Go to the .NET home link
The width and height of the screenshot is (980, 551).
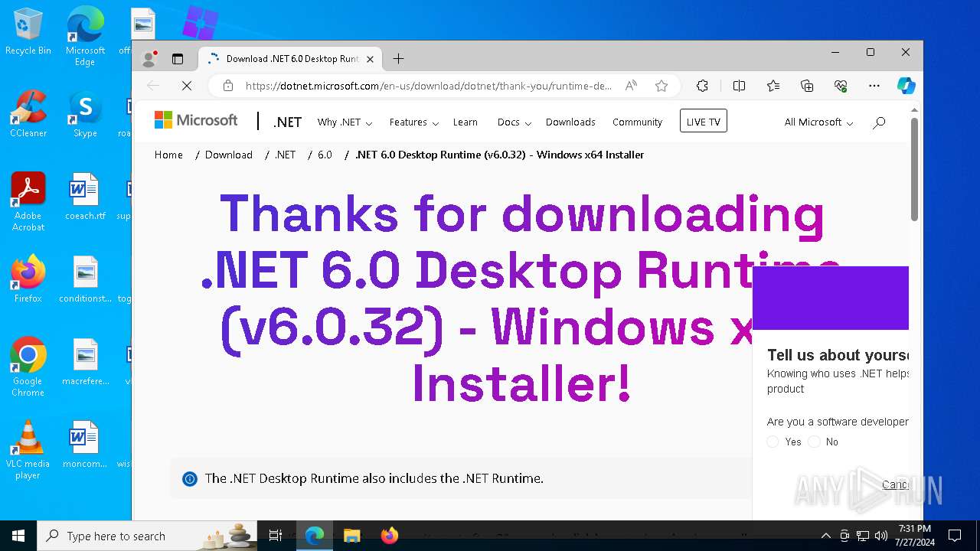coord(287,122)
